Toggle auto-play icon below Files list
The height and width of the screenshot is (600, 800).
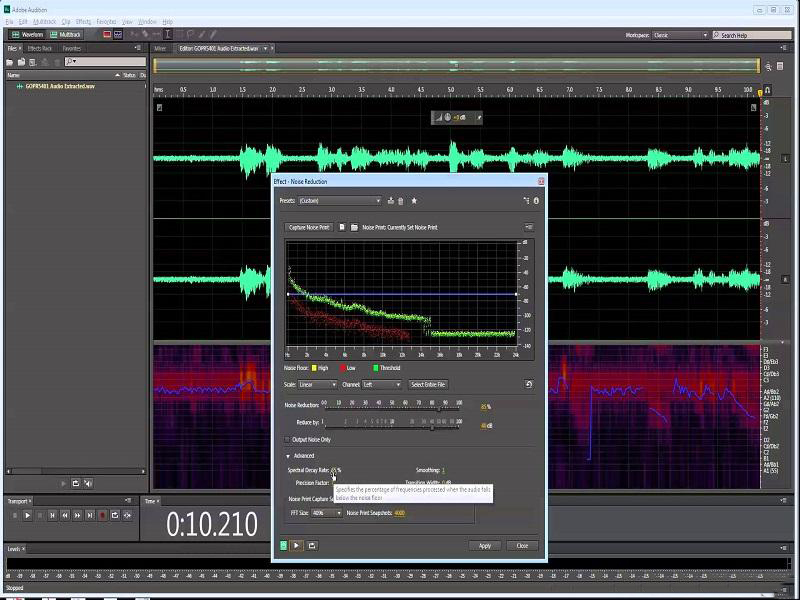tap(88, 484)
